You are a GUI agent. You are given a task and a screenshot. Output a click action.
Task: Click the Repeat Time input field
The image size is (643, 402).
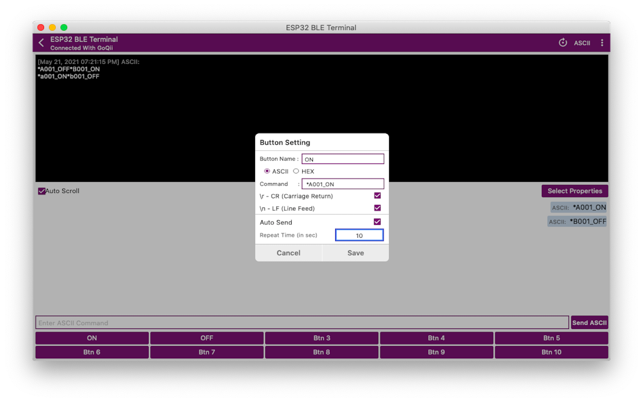(359, 235)
